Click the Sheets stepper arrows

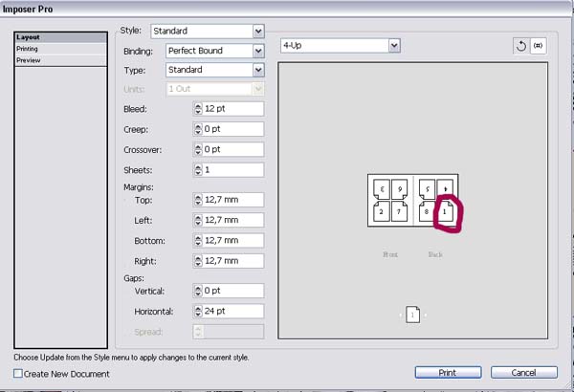(x=198, y=170)
